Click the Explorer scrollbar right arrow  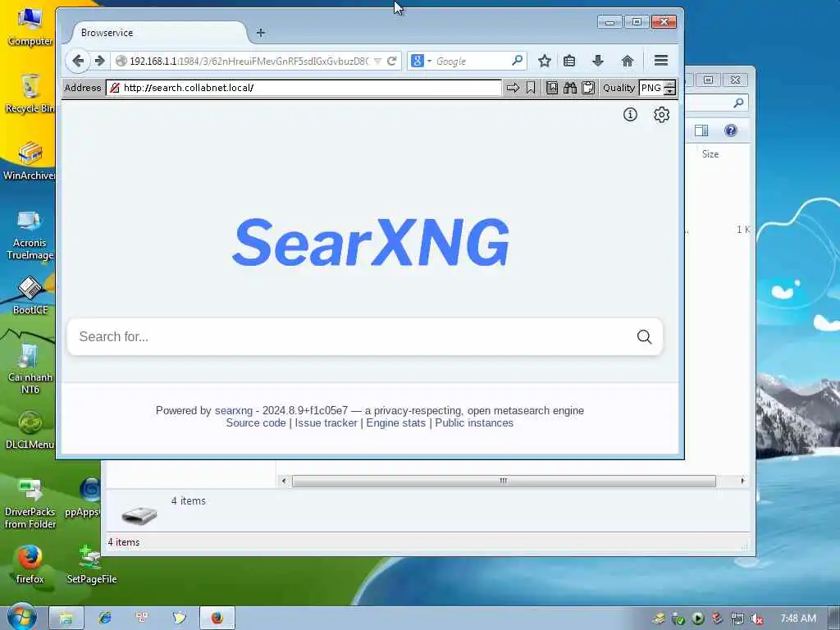pyautogui.click(x=742, y=481)
